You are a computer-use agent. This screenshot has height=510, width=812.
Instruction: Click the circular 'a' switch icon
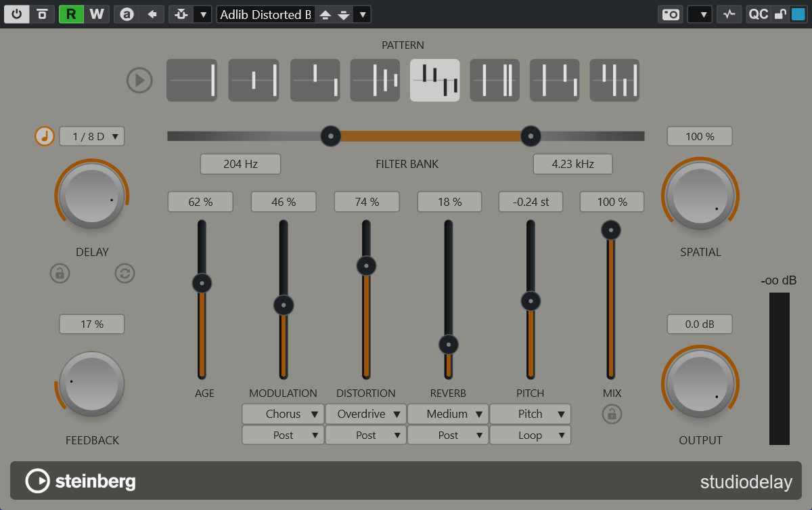127,14
